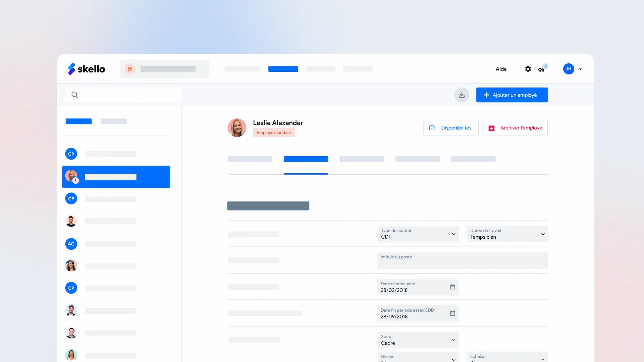Open calendar picker for Date fin période essai
The width and height of the screenshot is (644, 362).
[452, 313]
